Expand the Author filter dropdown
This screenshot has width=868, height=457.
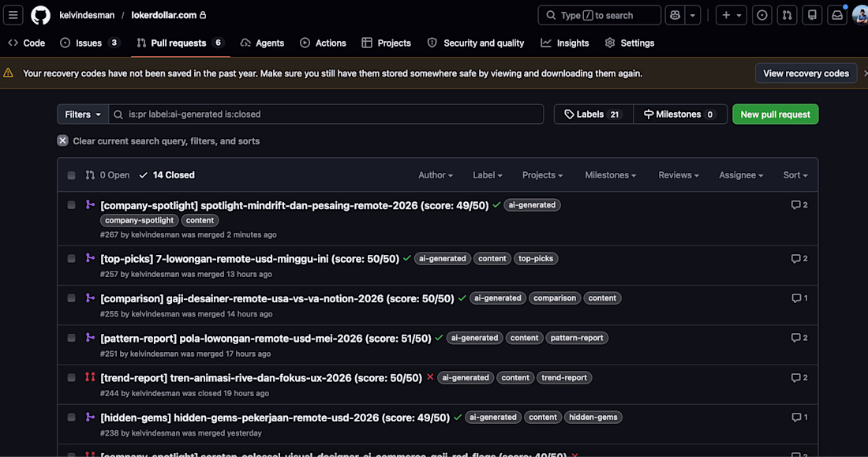click(436, 175)
